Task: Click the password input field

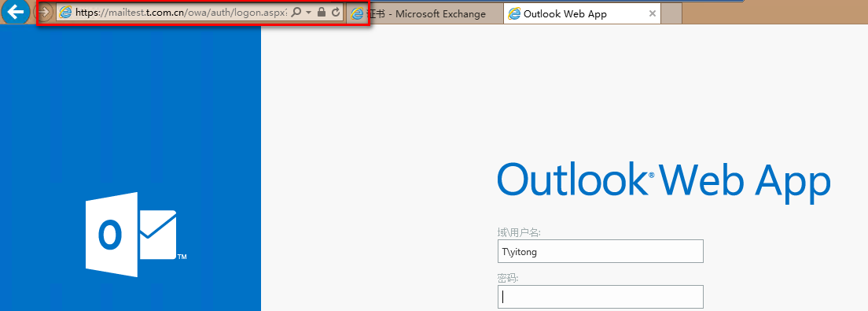Action: point(600,297)
